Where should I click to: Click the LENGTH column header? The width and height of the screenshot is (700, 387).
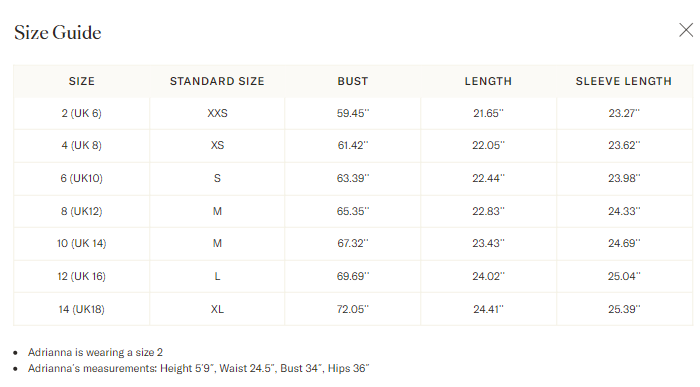[488, 81]
